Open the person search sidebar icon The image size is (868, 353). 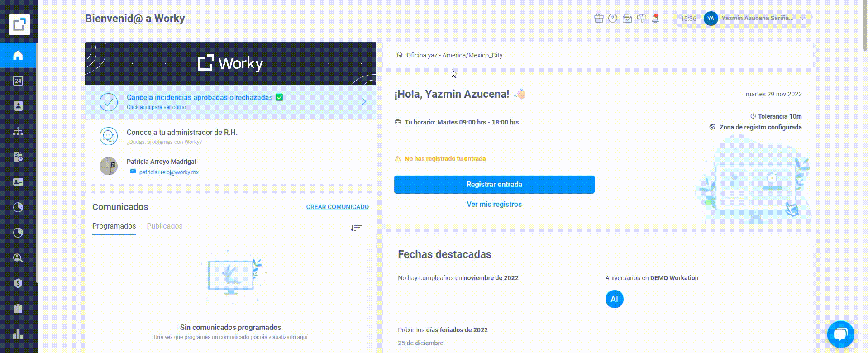[18, 258]
